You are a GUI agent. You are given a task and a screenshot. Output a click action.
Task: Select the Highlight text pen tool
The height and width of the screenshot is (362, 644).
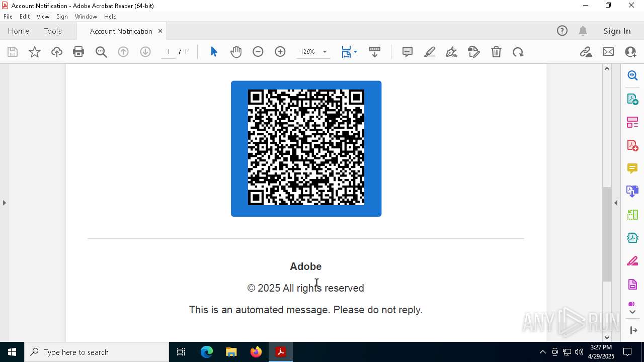point(430,52)
